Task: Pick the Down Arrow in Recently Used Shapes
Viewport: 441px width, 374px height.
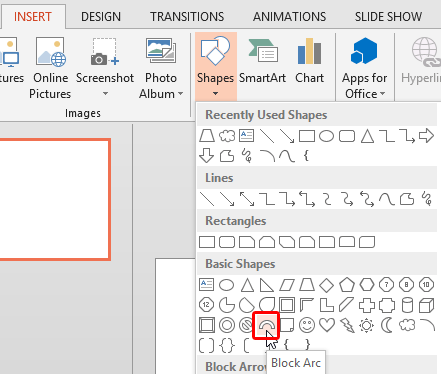Action: tap(207, 156)
